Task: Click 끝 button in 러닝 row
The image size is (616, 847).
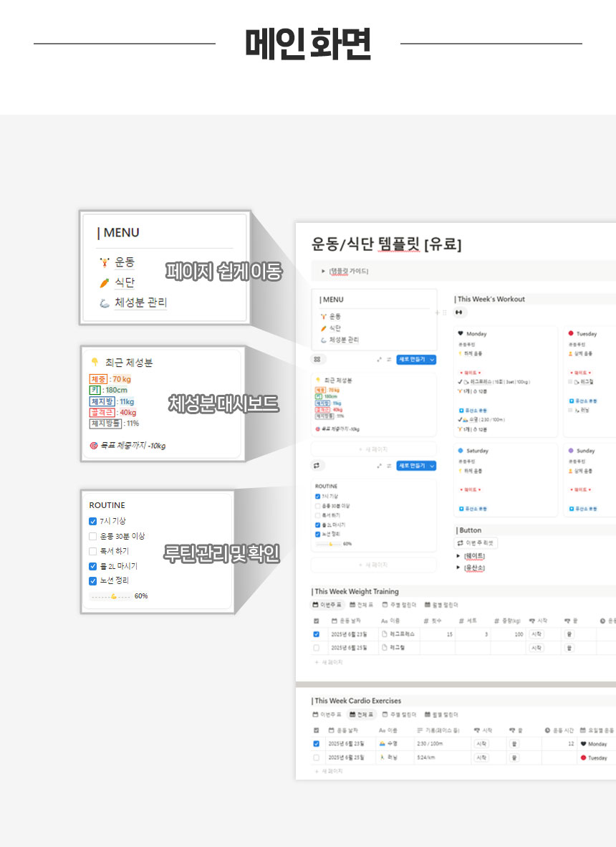Action: pyautogui.click(x=514, y=758)
